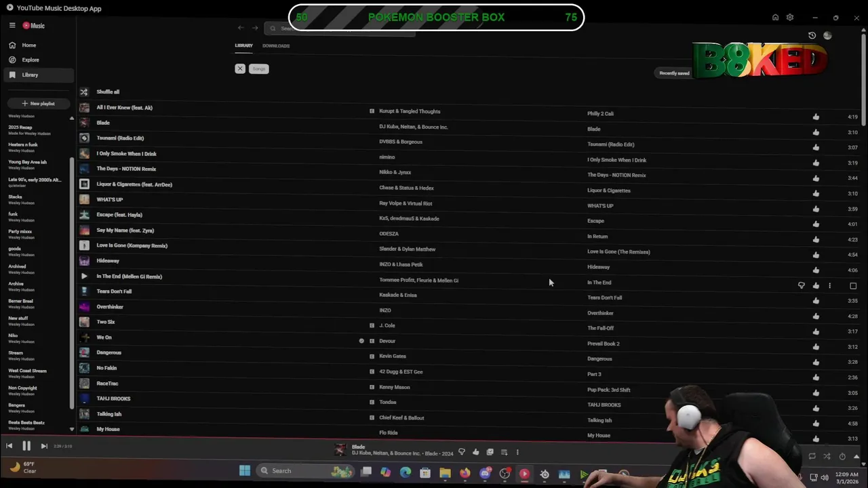Click the Blade album art in player bar
This screenshot has width=868, height=488.
point(340,449)
